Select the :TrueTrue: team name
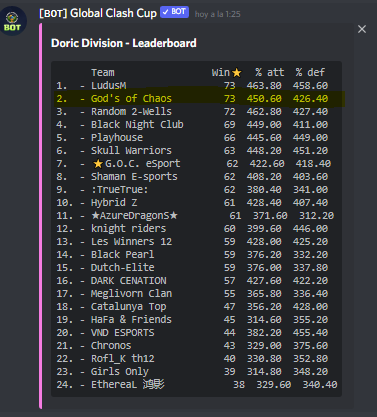377x417 pixels. point(120,189)
